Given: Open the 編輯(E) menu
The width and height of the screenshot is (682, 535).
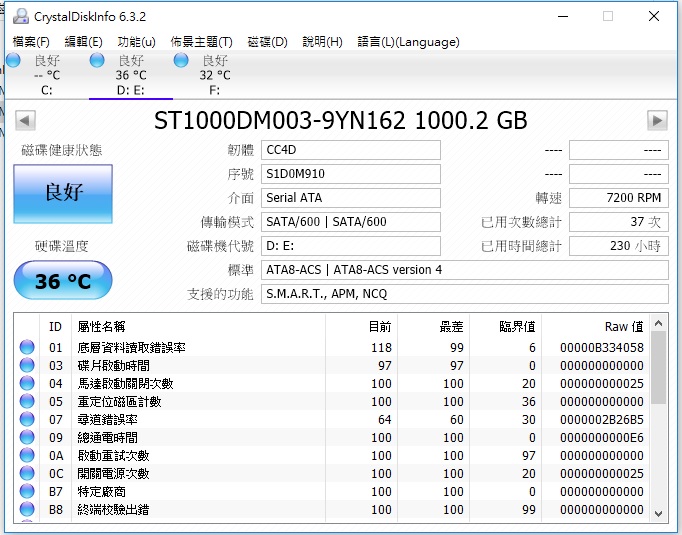Looking at the screenshot, I should coord(84,42).
